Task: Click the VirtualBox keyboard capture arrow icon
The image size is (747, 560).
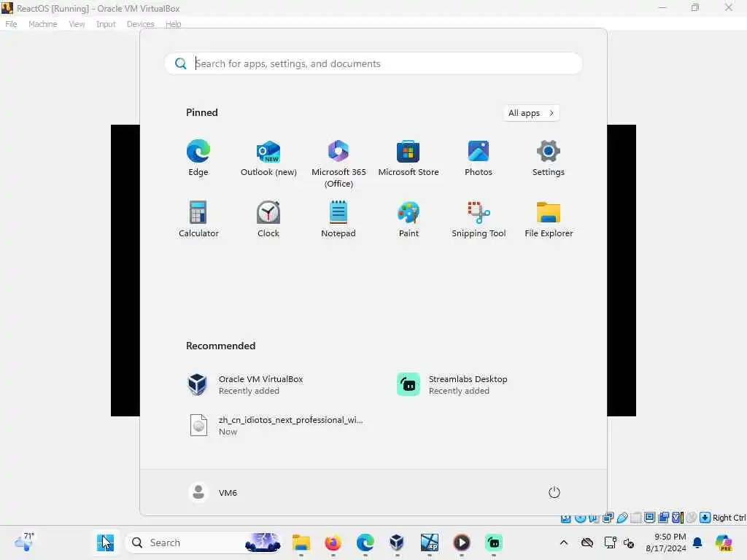Action: [705, 518]
